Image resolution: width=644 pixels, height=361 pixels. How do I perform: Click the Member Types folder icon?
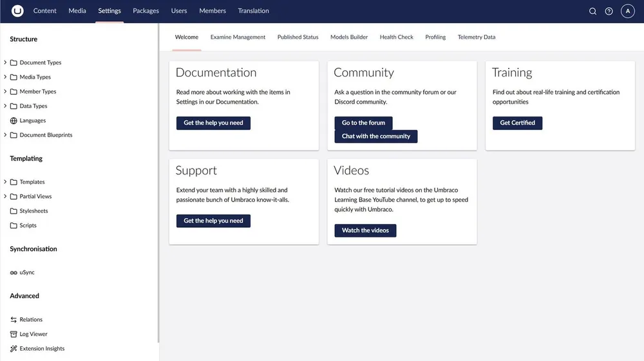click(x=14, y=91)
